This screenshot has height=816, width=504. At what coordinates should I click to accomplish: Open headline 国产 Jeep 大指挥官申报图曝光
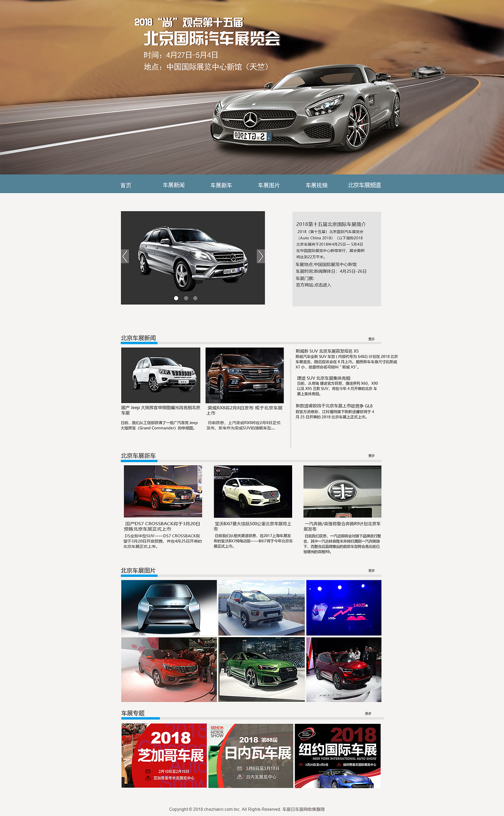pyautogui.click(x=161, y=410)
